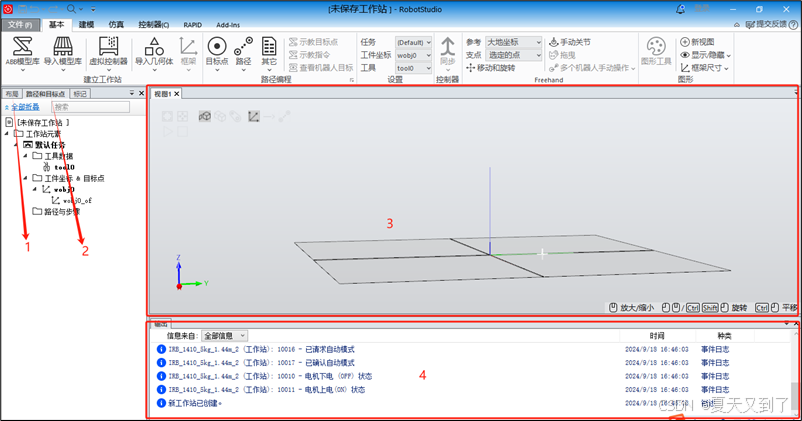This screenshot has height=421, width=802.
Task: Open the 参考 大地坐标 dropdown
Action: [513, 42]
